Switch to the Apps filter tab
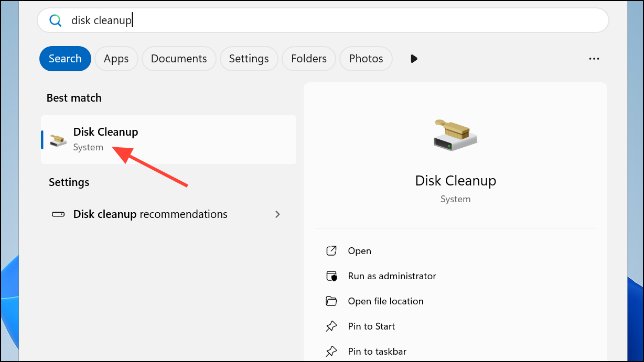 click(116, 59)
